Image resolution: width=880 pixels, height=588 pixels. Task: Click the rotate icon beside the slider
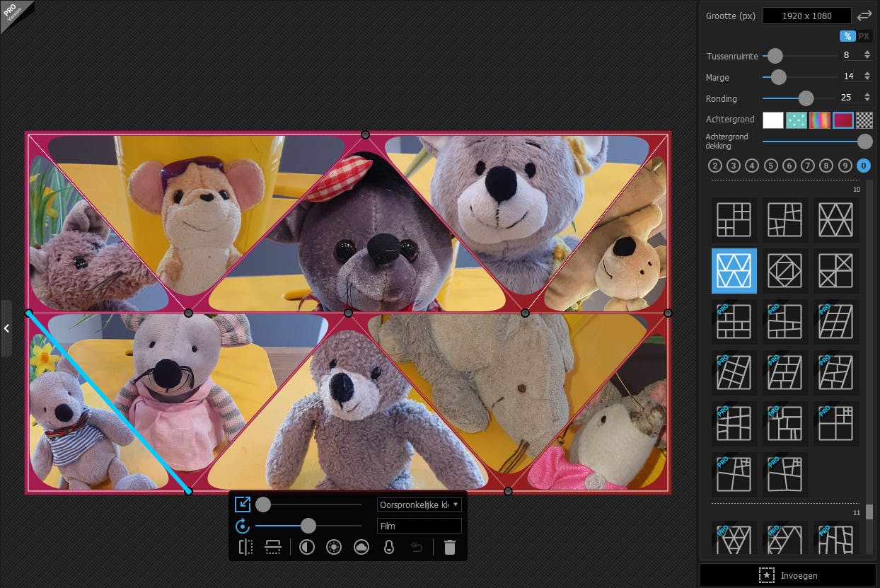pyautogui.click(x=243, y=526)
